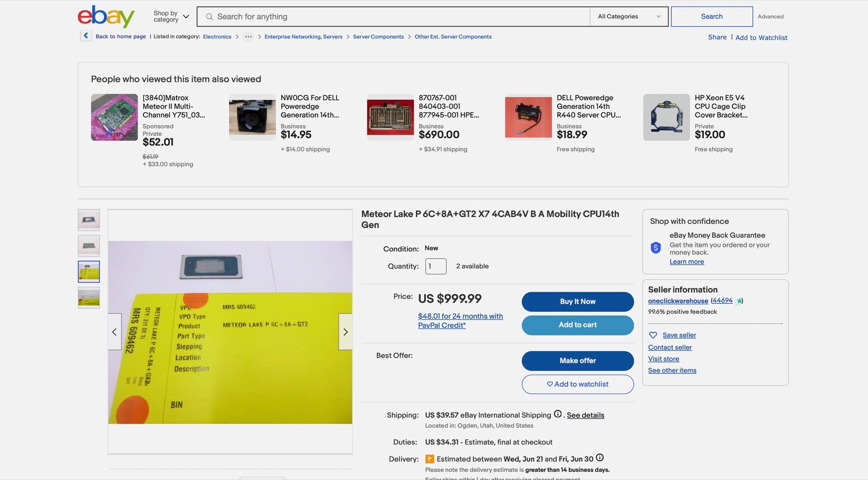Click Add to cart
Viewport: 868px width, 480px height.
click(578, 325)
